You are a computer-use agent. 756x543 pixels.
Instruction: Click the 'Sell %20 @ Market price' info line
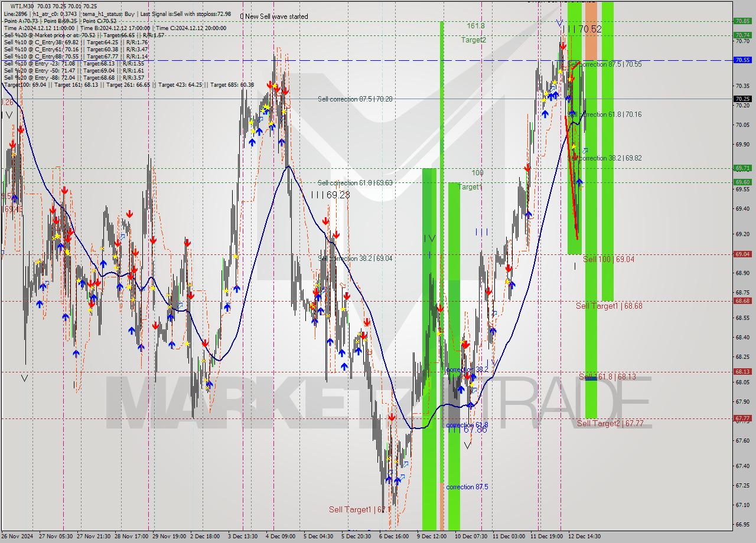coord(84,35)
